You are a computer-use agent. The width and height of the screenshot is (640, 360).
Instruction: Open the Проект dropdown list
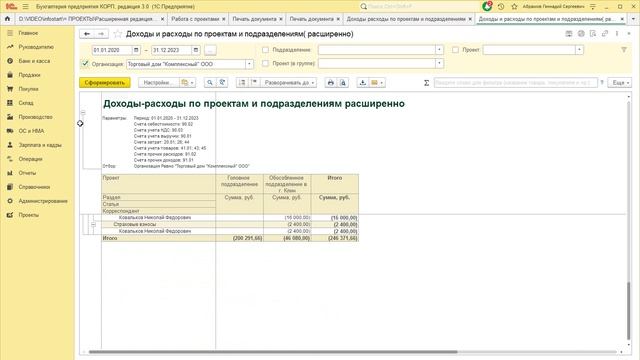579,50
